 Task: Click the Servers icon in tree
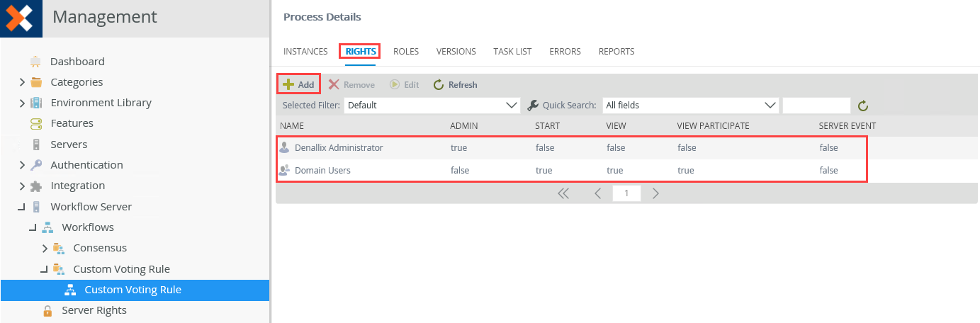coord(36,144)
